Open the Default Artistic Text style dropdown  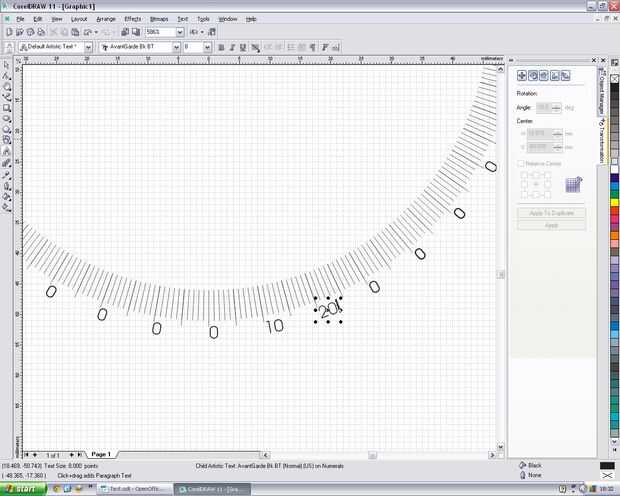[x=89, y=47]
